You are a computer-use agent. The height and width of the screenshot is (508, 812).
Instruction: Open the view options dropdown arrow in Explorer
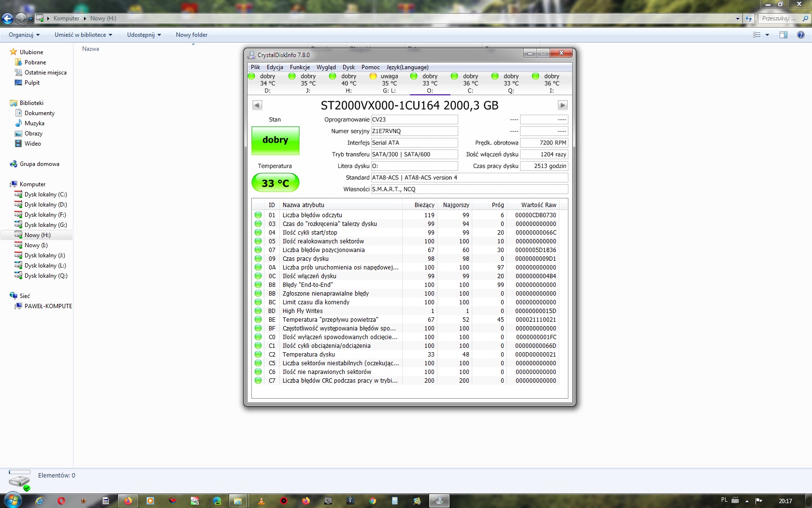pyautogui.click(x=767, y=35)
